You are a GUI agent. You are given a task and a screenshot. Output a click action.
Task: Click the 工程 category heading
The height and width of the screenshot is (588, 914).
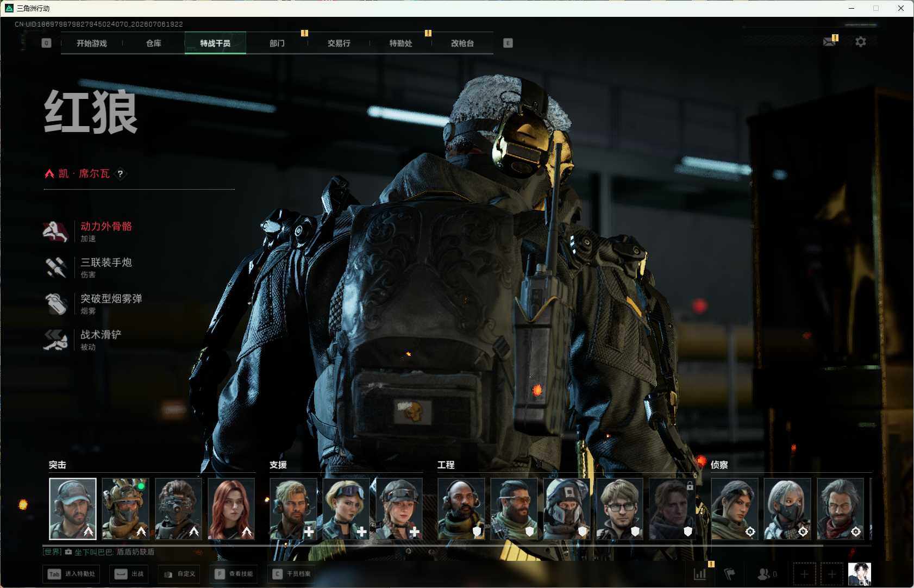(446, 465)
